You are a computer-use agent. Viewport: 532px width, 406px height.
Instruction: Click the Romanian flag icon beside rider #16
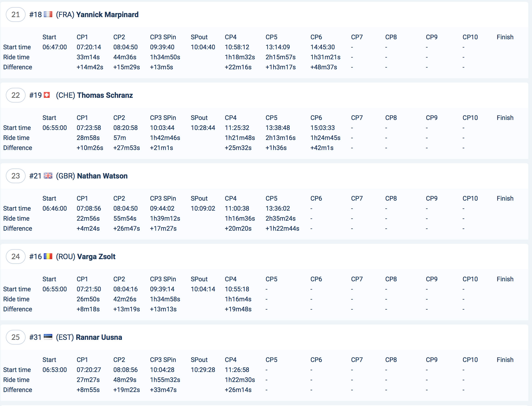tap(48, 257)
